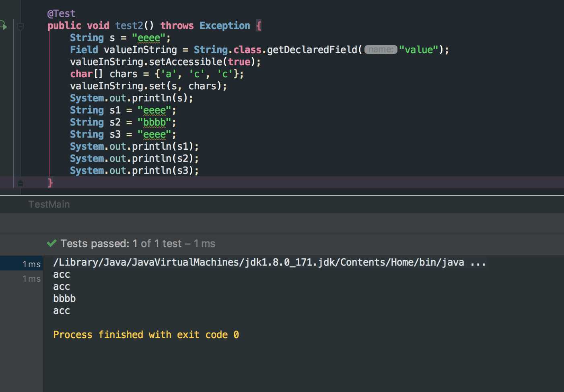Select second 1 ms test result row

coord(21,279)
